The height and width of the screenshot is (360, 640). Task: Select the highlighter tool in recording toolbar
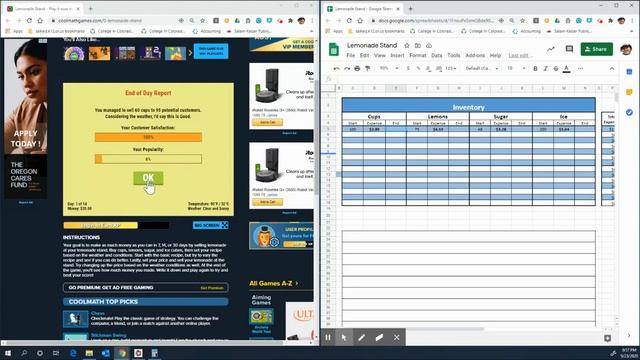pos(379,338)
